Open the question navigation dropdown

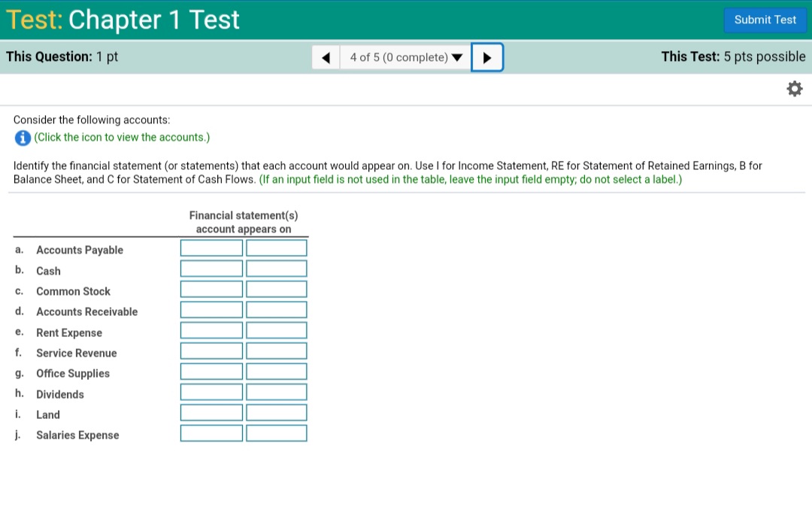click(x=404, y=56)
